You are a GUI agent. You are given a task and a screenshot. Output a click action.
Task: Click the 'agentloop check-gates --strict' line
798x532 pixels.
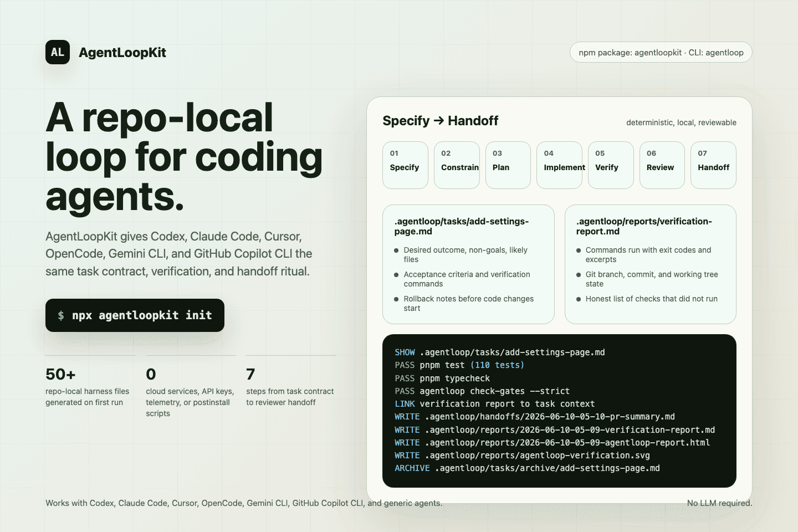(482, 391)
